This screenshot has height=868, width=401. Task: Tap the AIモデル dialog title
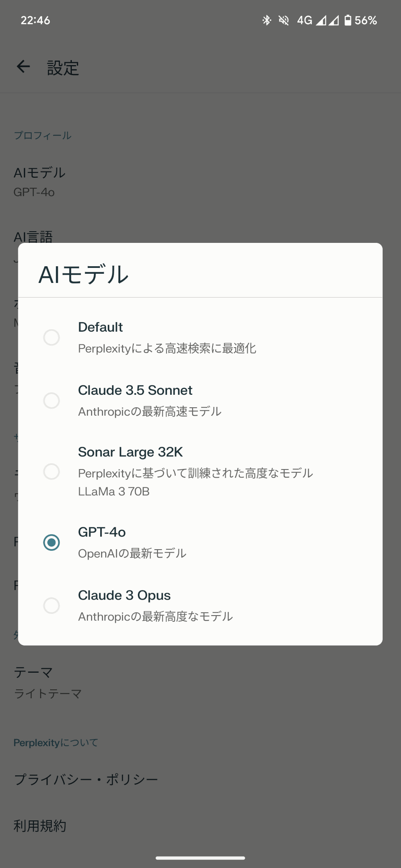(84, 275)
